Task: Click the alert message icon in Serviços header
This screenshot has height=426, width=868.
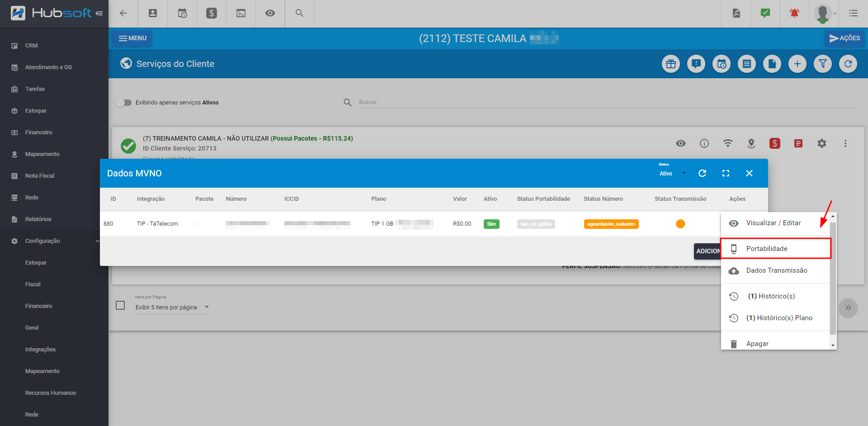Action: 696,64
